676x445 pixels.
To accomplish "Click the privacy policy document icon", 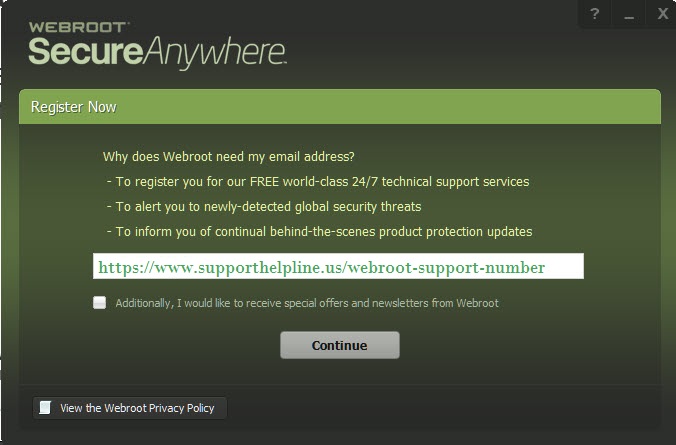I will coord(45,407).
